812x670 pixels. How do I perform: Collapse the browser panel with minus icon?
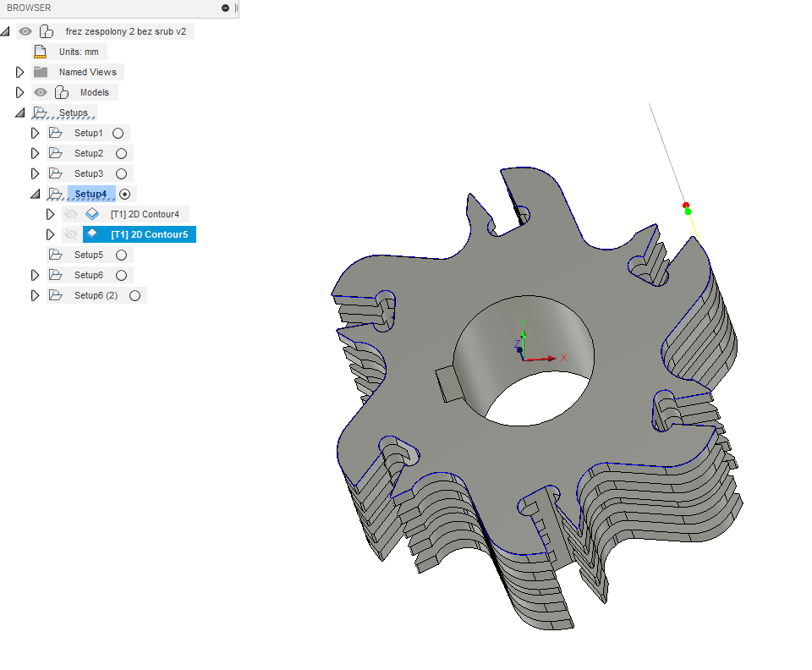tap(225, 8)
